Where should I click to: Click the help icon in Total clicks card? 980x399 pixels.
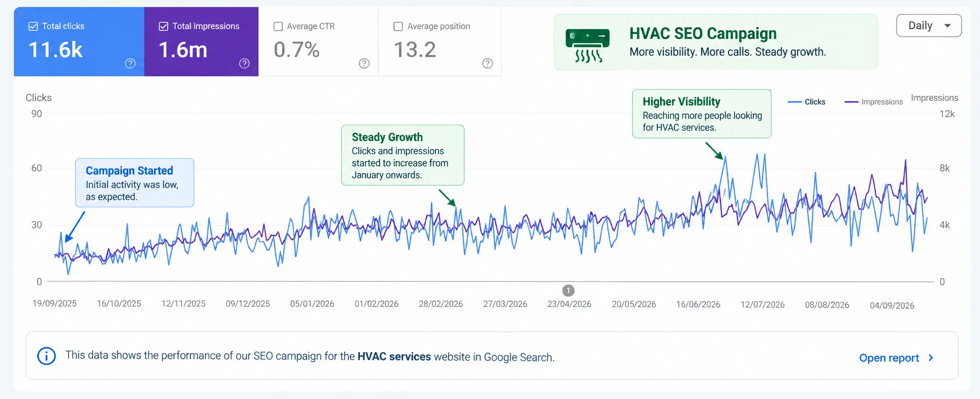130,63
